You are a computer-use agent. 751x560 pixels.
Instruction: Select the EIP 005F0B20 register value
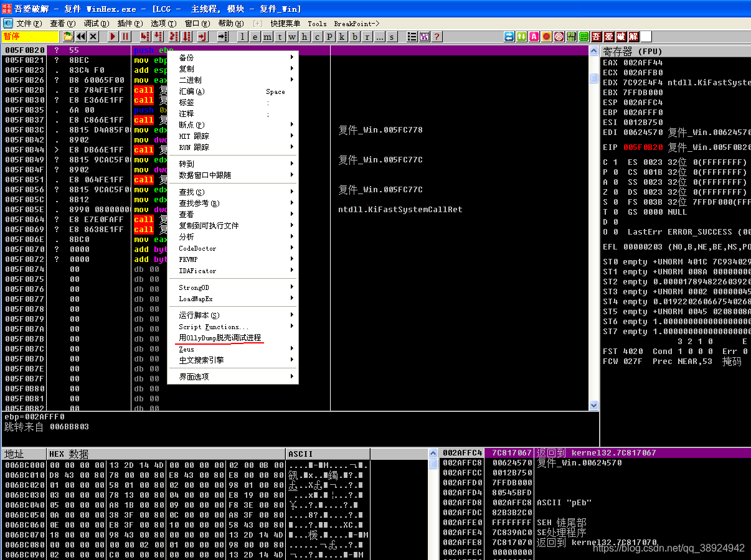point(644,147)
